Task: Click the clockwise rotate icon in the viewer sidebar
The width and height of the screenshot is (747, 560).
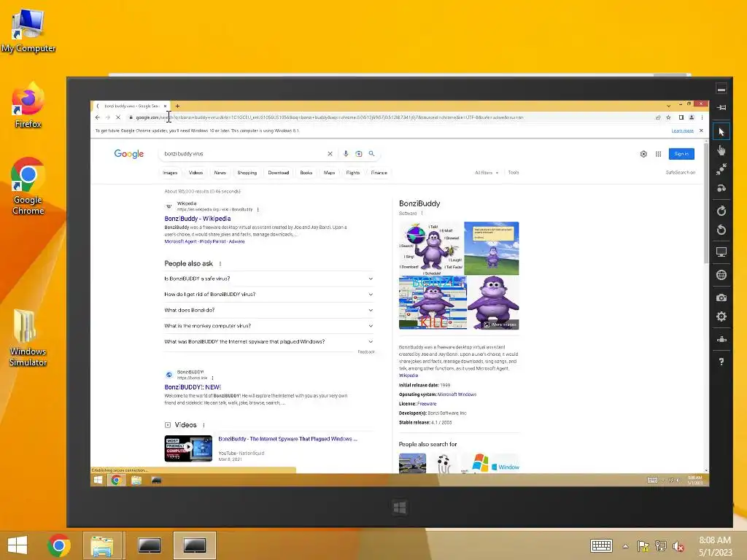Action: pos(721,211)
